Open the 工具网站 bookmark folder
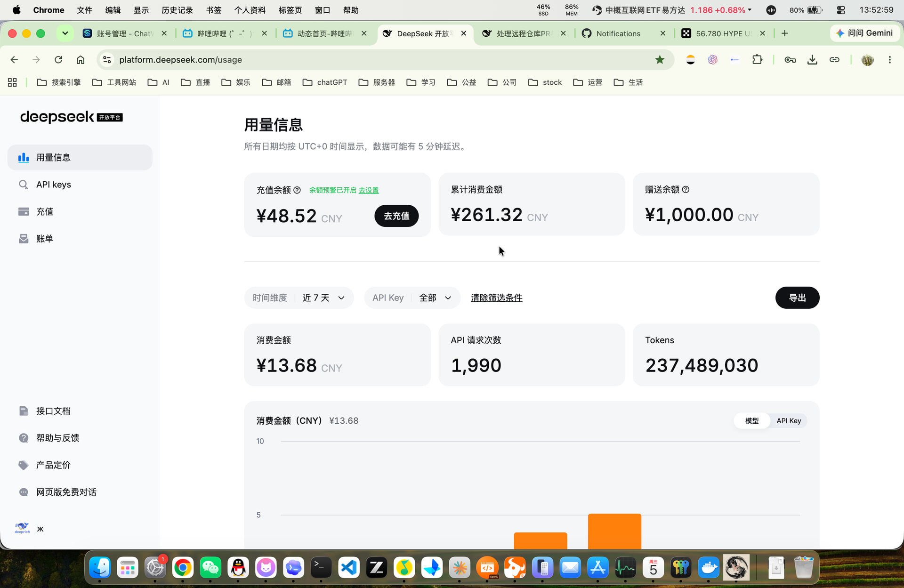 (114, 82)
